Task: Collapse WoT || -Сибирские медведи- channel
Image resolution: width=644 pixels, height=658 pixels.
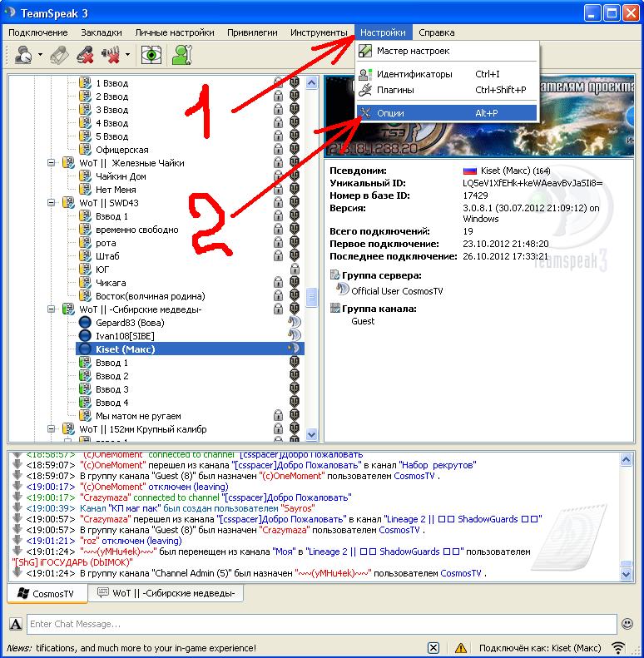Action: [52, 309]
